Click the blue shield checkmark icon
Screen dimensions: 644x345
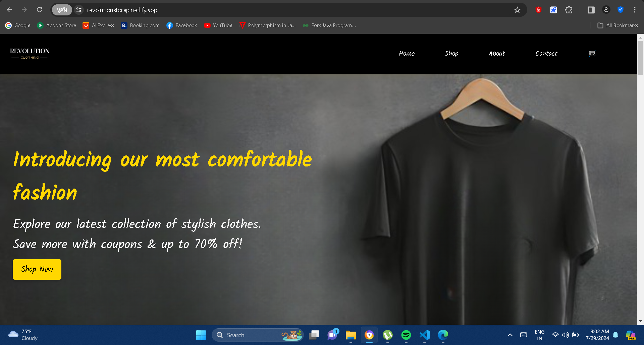pos(621,10)
